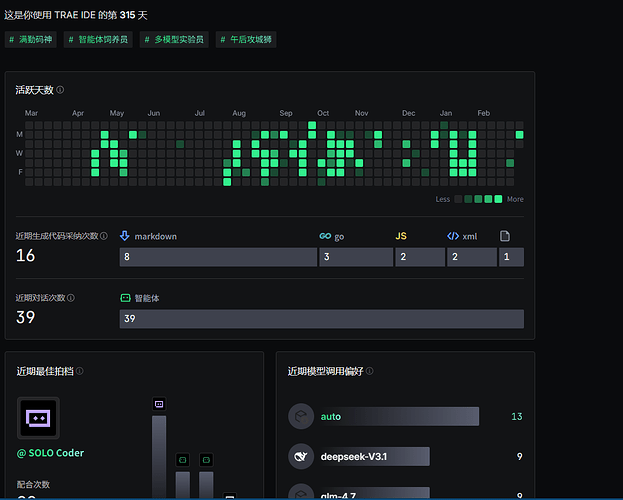Click the markdown bar showing 8
This screenshot has height=500, width=623.
[218, 257]
